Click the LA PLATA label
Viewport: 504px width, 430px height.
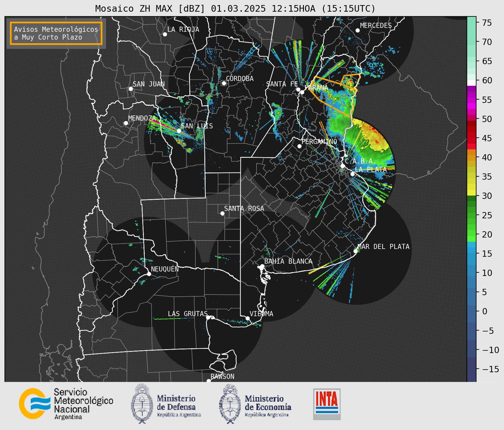coord(371,169)
